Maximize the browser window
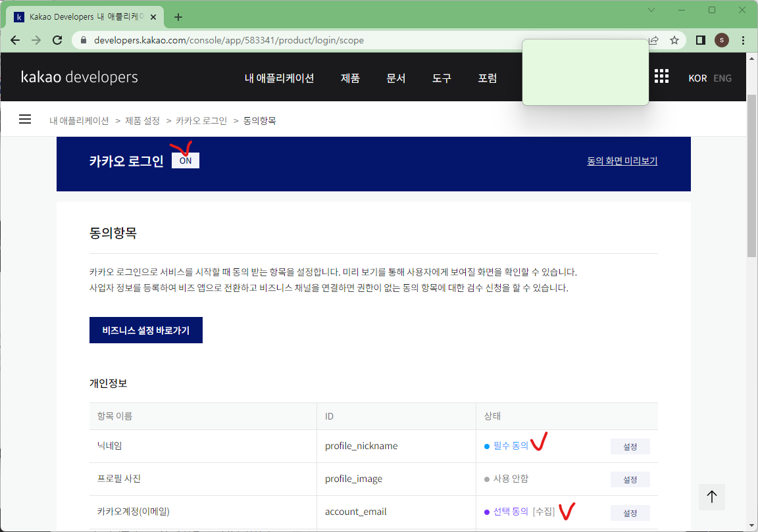 coord(711,10)
